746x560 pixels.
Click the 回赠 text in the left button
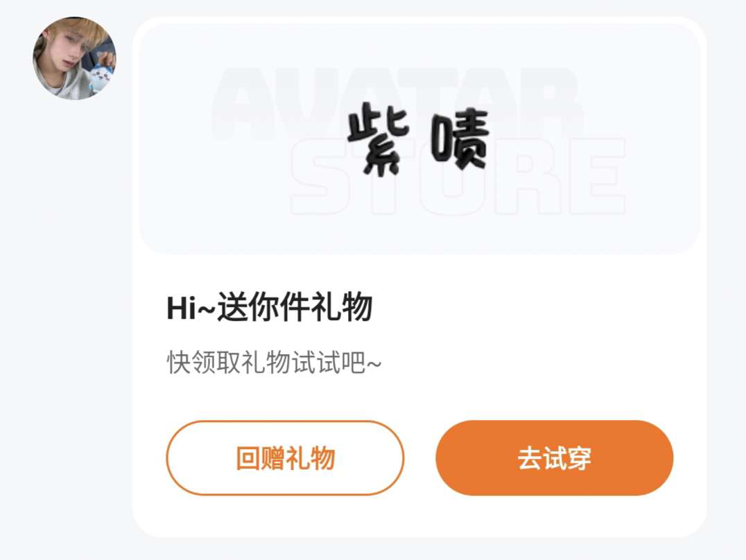coord(260,458)
